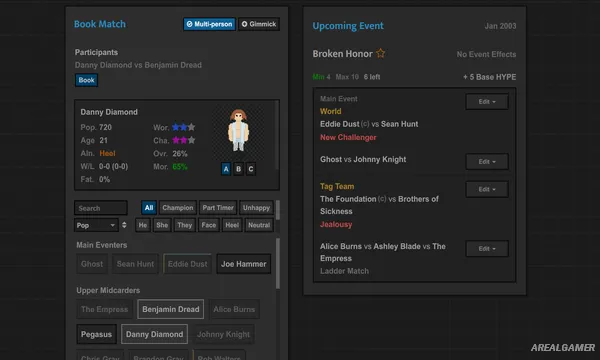Screen dimensions: 600x360
Task: Click the Jealousy storyline text
Action: click(x=336, y=224)
